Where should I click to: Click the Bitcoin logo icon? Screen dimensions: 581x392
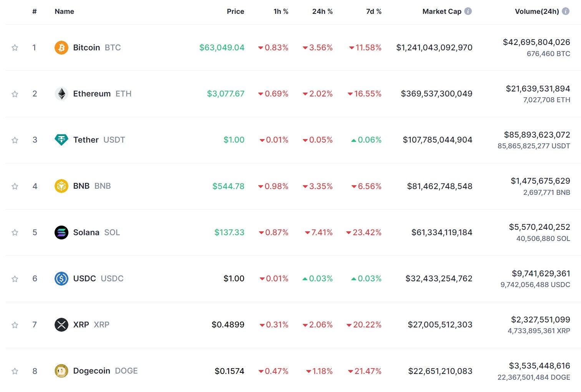point(61,48)
